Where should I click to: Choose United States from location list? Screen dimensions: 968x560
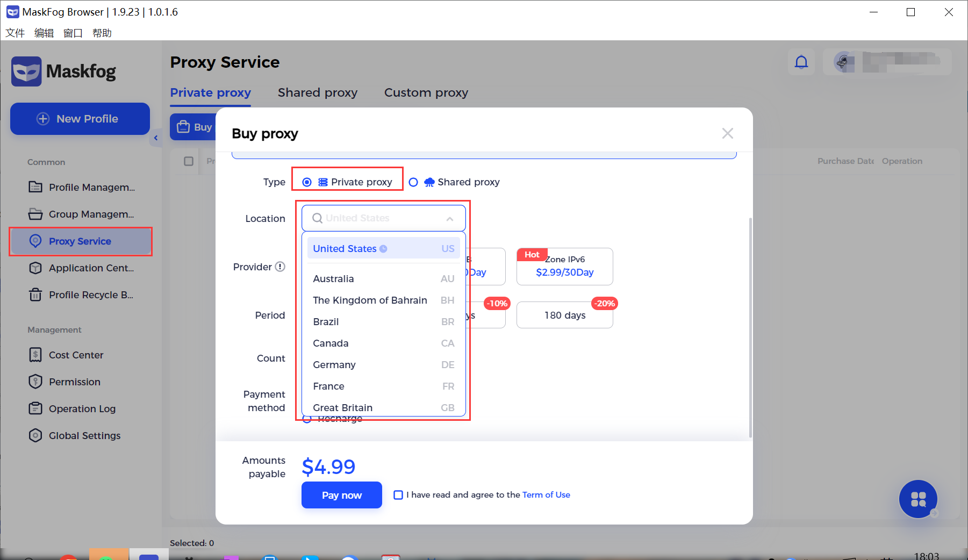(384, 248)
